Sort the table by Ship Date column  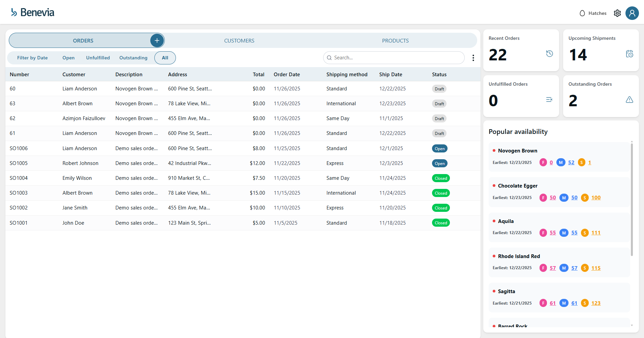pos(391,74)
